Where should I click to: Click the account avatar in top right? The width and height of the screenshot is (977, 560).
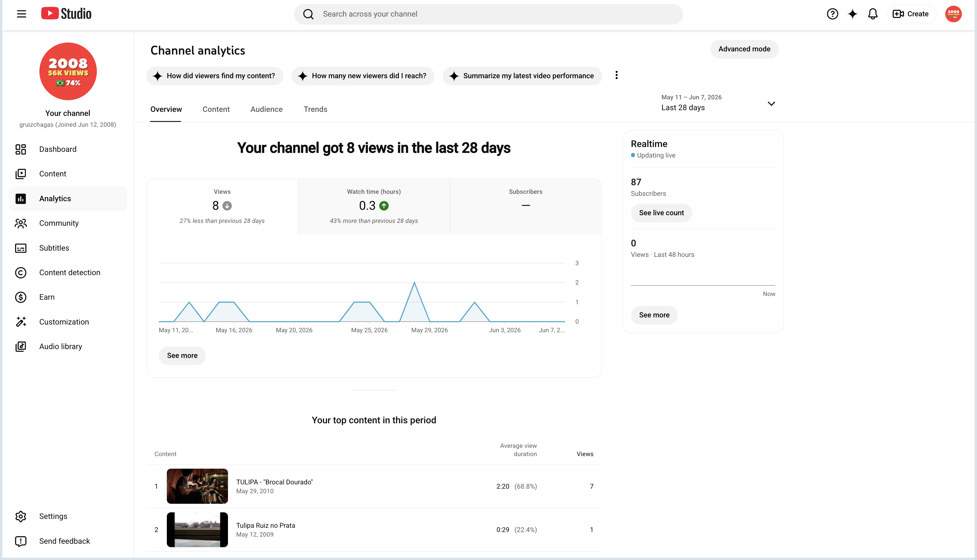click(x=953, y=14)
